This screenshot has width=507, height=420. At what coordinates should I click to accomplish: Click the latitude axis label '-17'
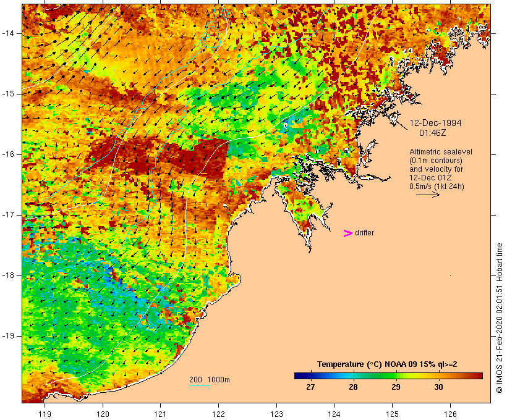coord(8,215)
